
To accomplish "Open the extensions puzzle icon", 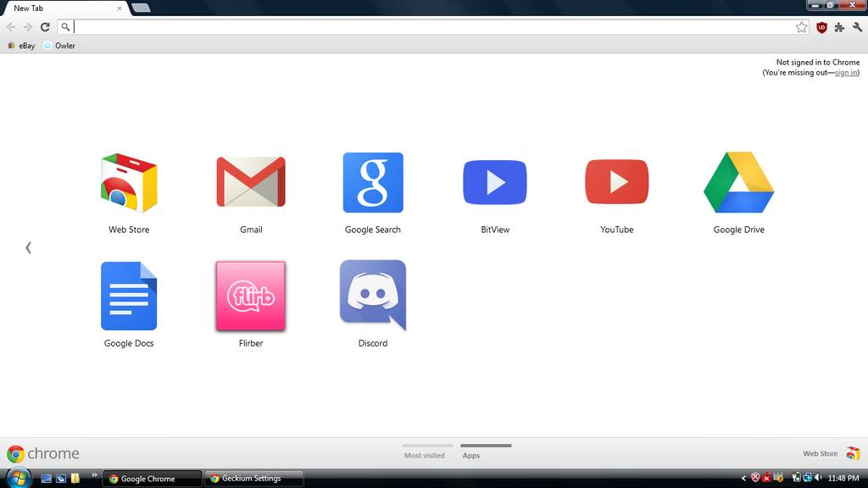I will coord(839,27).
